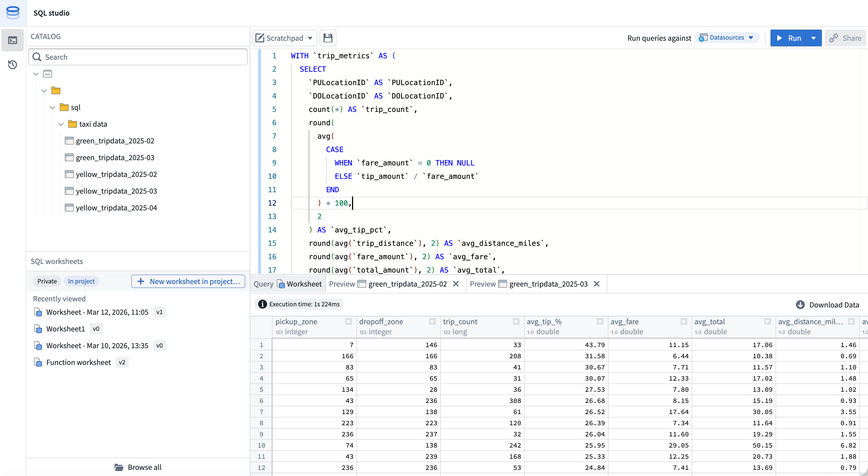Toggle the avg_tip_% column filter
Image resolution: width=868 pixels, height=476 pixels.
pos(600,321)
